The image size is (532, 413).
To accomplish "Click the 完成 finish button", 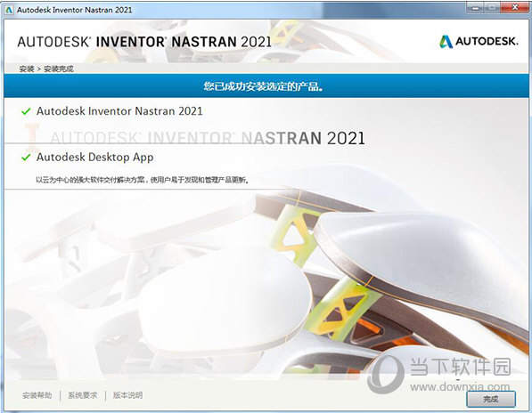I will (491, 399).
